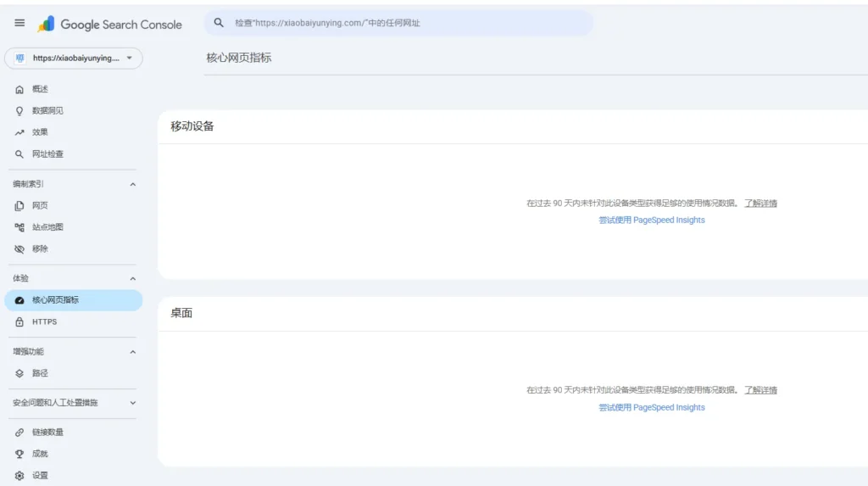Screen dimensions: 868x486
Task: Click the search magnifier icon in URL inspection bar
Action: tap(219, 23)
